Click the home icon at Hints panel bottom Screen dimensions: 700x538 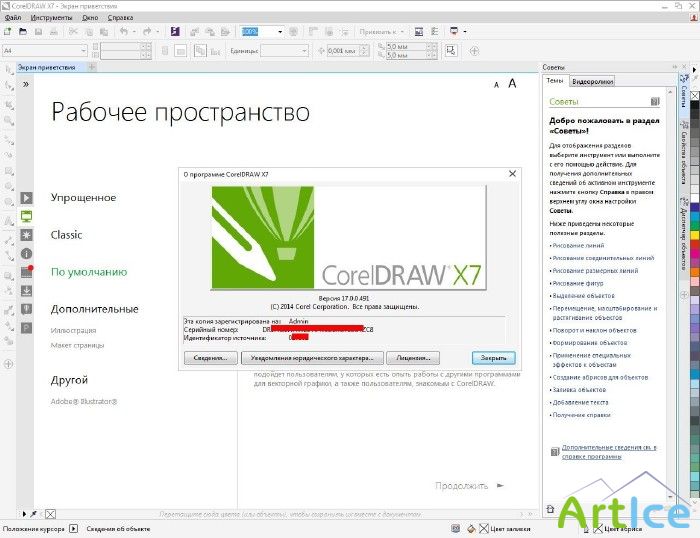click(550, 509)
